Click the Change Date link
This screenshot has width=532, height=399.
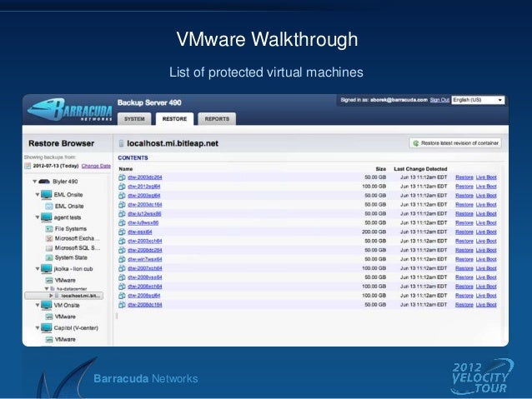[96, 166]
